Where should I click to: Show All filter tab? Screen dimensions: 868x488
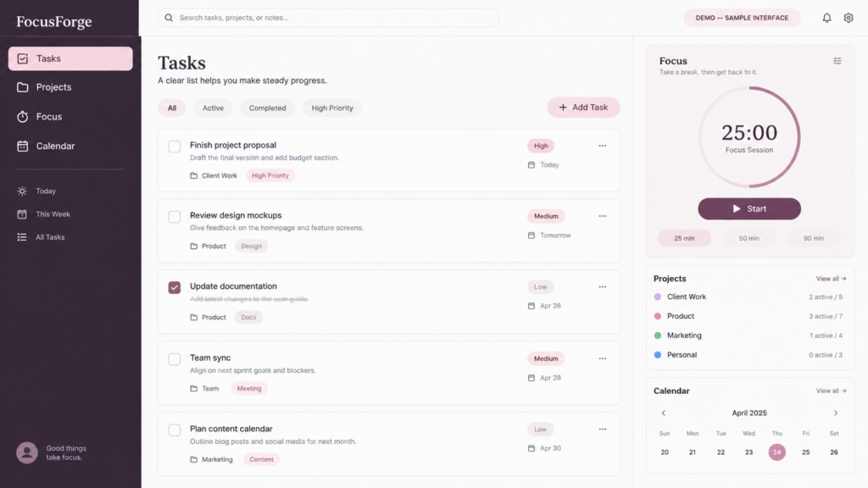click(x=171, y=108)
